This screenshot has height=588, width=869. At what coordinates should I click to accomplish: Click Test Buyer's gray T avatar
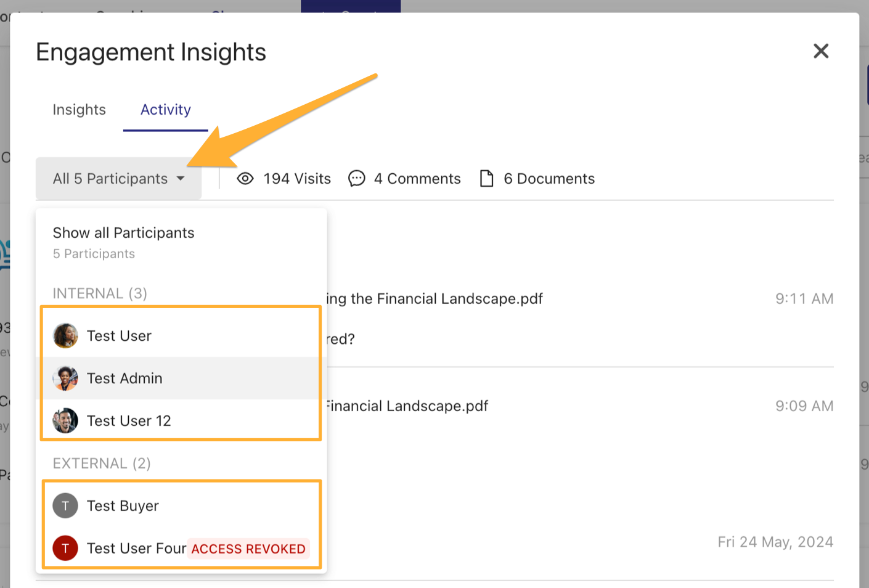[65, 506]
